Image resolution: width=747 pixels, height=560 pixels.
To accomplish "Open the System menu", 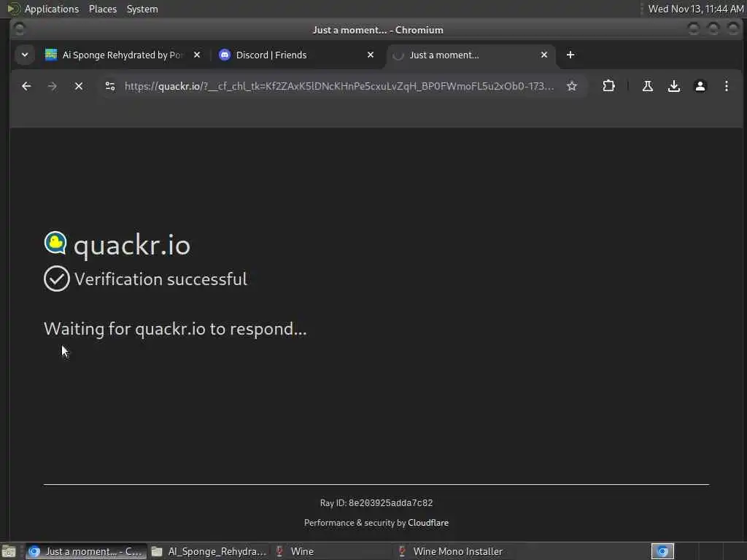I will 142,9.
